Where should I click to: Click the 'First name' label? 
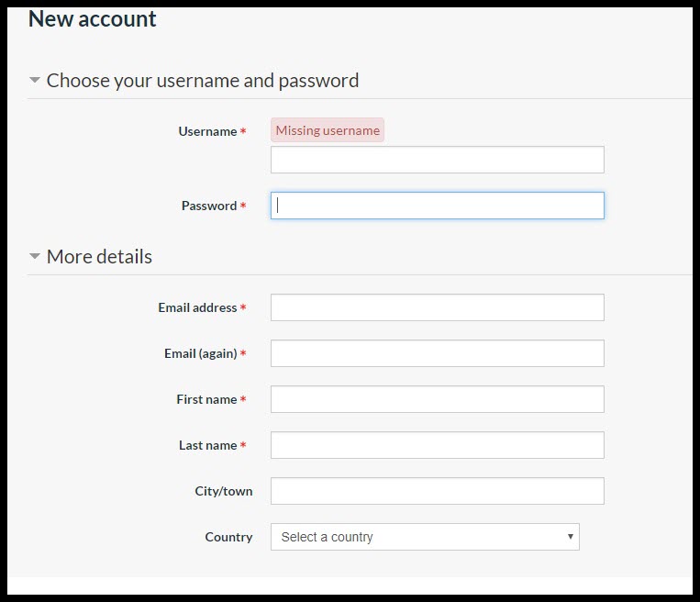(x=206, y=399)
